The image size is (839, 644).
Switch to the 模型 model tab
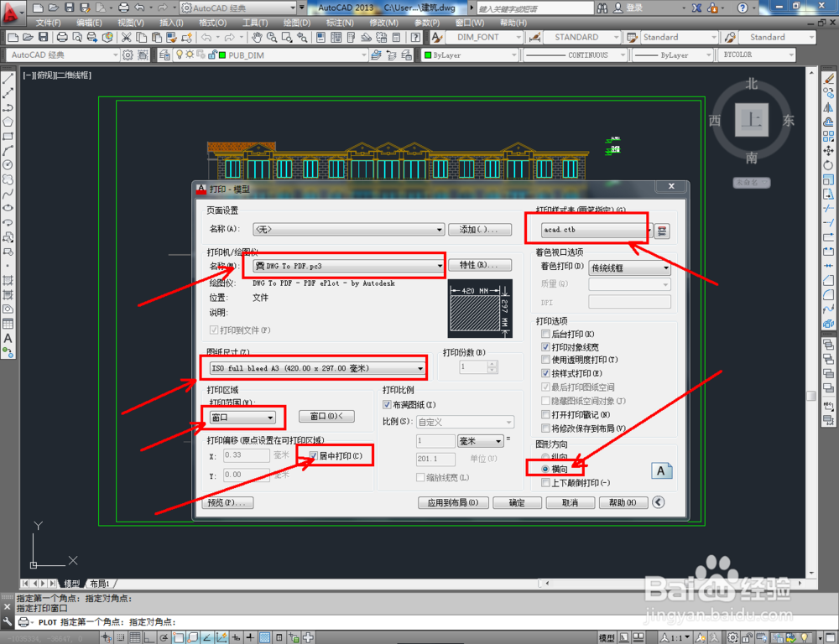(71, 584)
